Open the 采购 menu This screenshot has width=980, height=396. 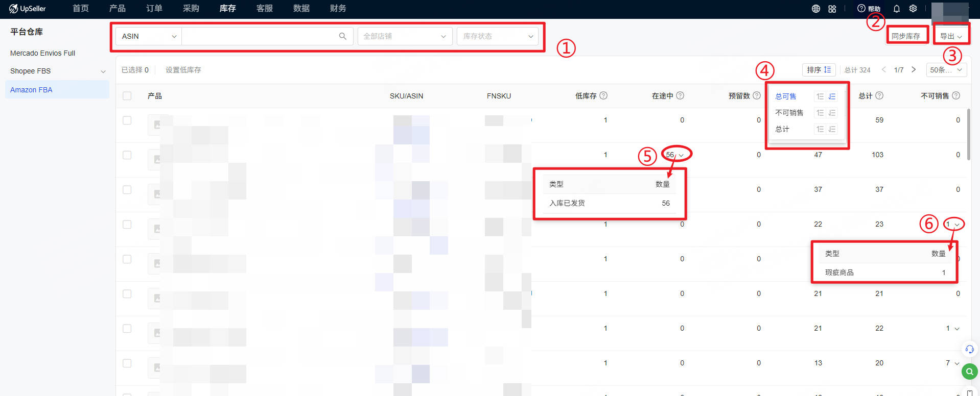coord(191,9)
